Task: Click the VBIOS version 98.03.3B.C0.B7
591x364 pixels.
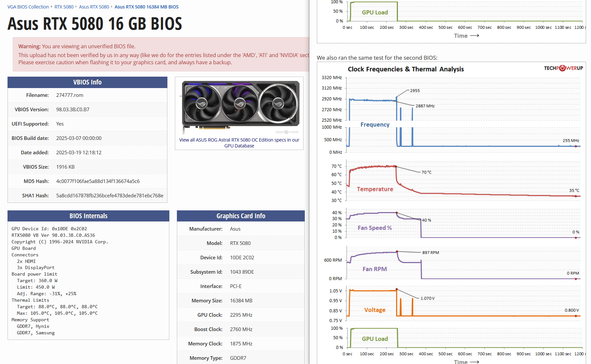Action: point(73,110)
